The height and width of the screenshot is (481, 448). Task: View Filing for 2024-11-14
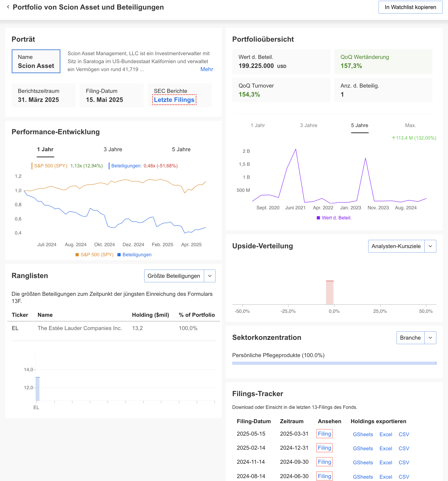(324, 462)
